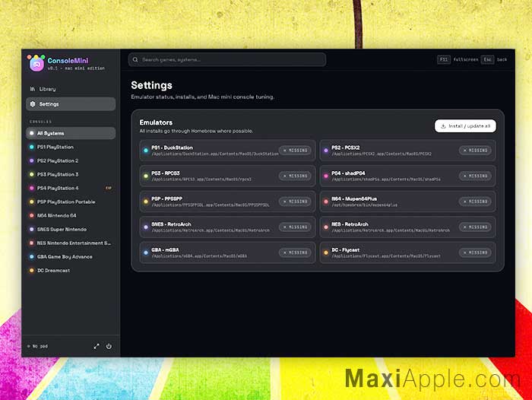Click the colored dot beside DC Dreamcast
Screen dimensions: 532x400
[32, 271]
